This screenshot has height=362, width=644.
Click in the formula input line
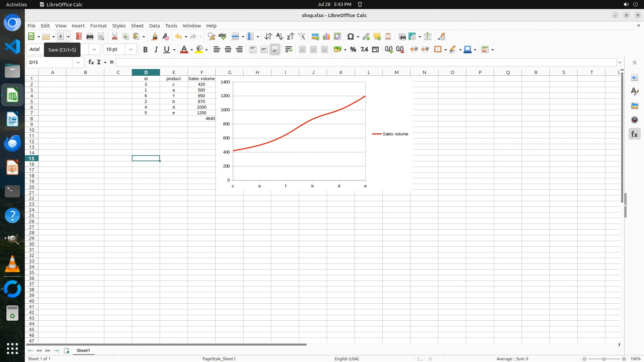(366, 62)
